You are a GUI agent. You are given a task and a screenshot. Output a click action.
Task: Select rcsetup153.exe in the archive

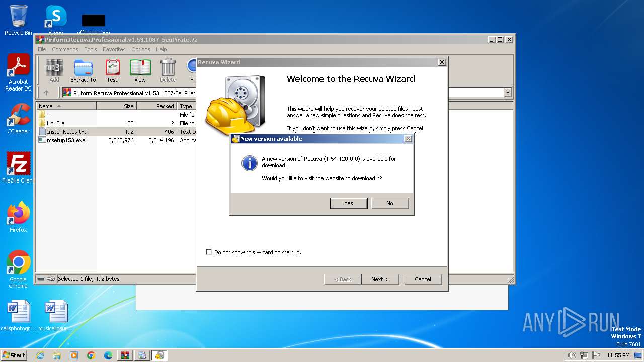[116, 140]
